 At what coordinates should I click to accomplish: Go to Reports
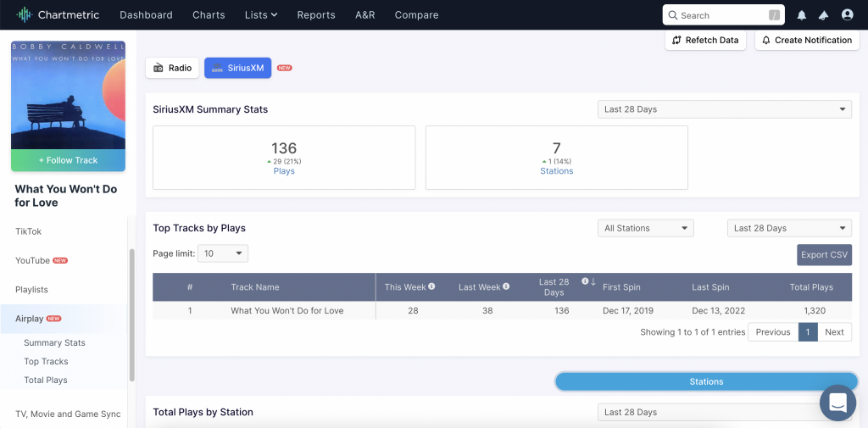pos(316,15)
